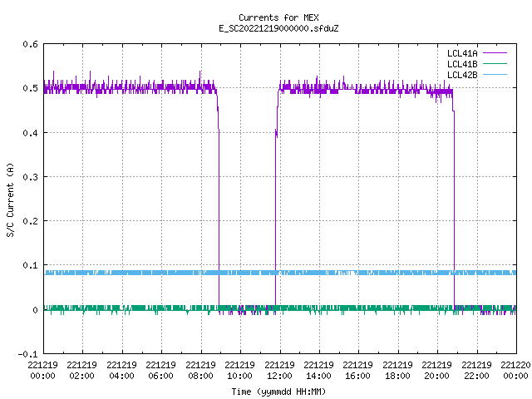This screenshot has height=399, width=532.
Task: Pick the blue LCL42B legend line sample
Action: click(495, 74)
